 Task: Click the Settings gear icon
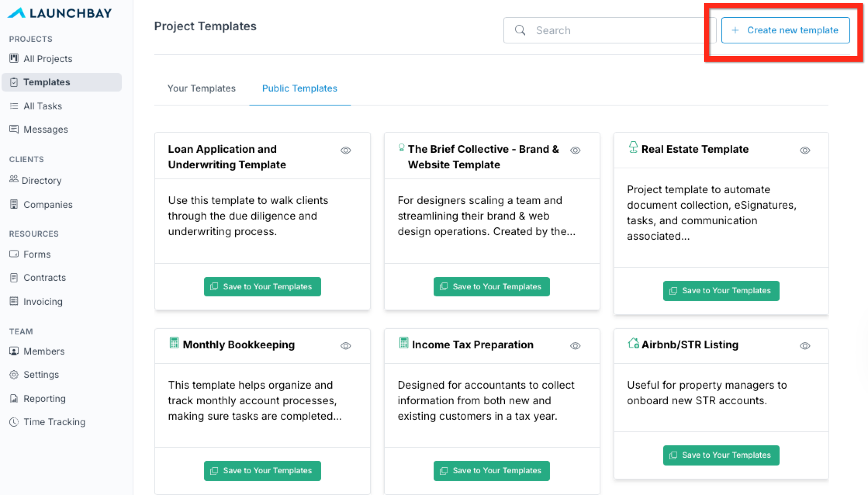click(14, 374)
